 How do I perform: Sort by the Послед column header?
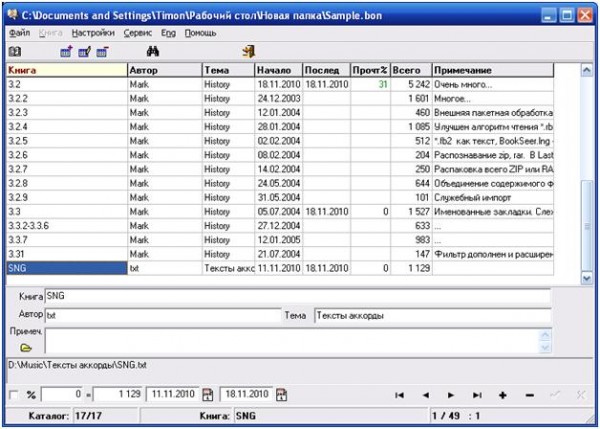pyautogui.click(x=326, y=70)
